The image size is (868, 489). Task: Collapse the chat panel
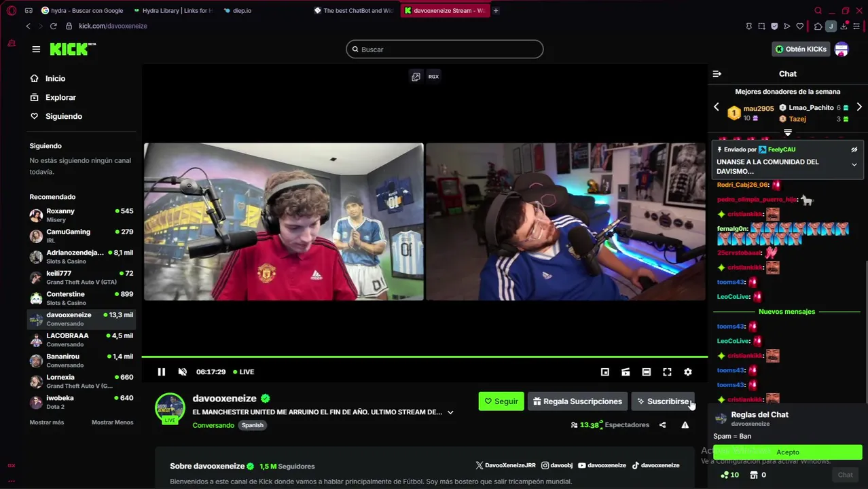click(717, 74)
